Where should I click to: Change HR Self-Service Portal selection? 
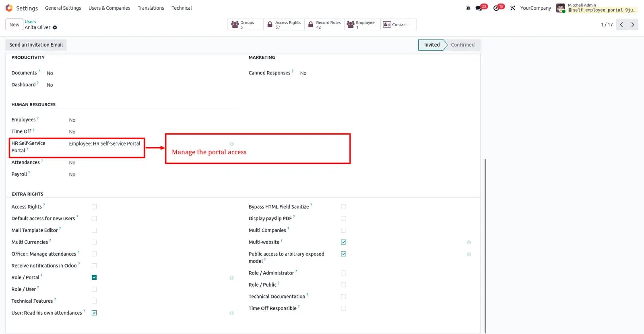pos(105,143)
